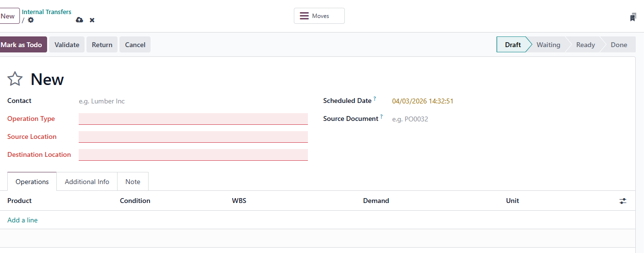Open the Operation Type dropdown field
Screen dimensions: 644x253
[193, 119]
